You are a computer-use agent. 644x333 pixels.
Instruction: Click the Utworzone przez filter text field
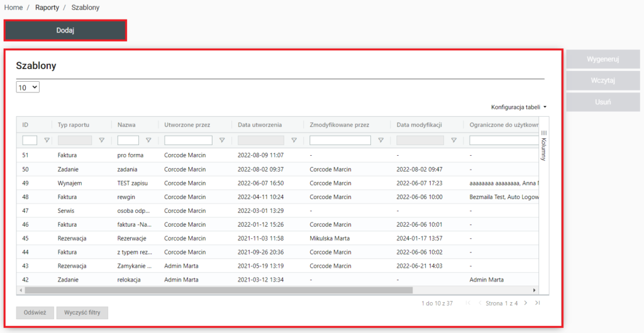coord(188,141)
